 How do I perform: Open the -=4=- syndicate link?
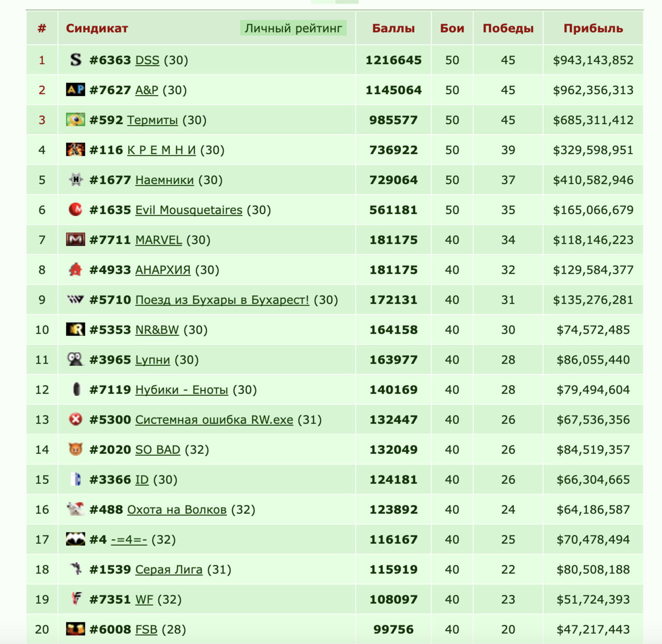pos(129,540)
